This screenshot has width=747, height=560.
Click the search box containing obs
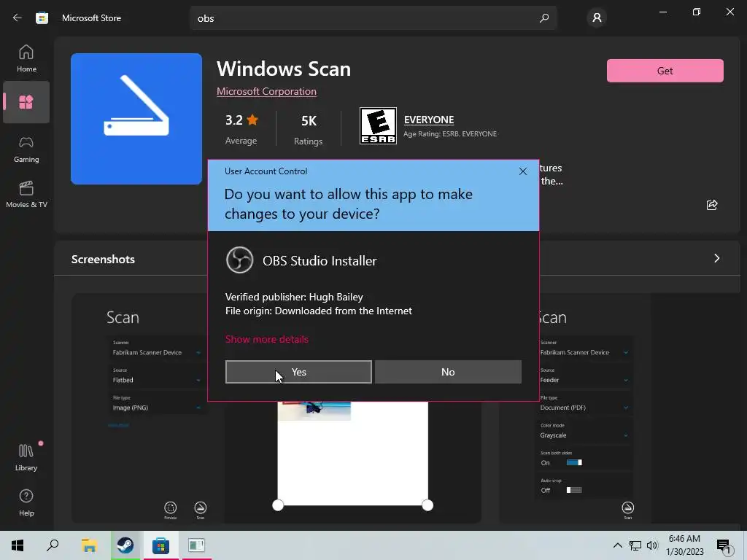(373, 18)
